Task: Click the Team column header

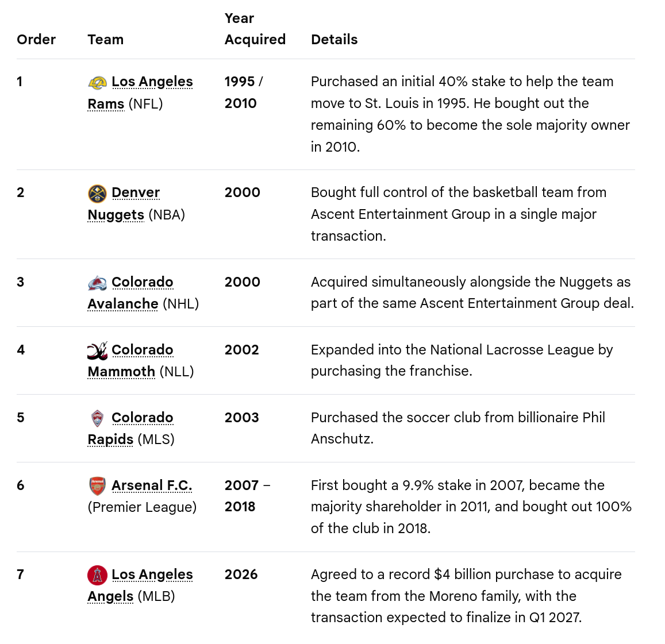Action: point(106,40)
